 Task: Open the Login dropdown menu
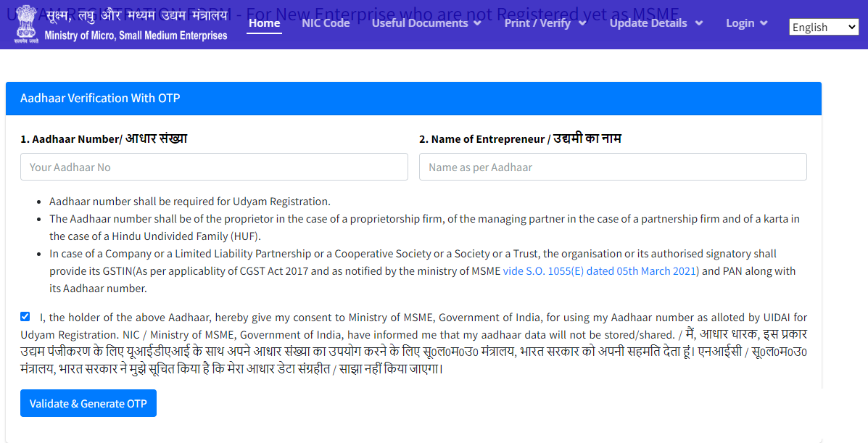click(x=747, y=23)
